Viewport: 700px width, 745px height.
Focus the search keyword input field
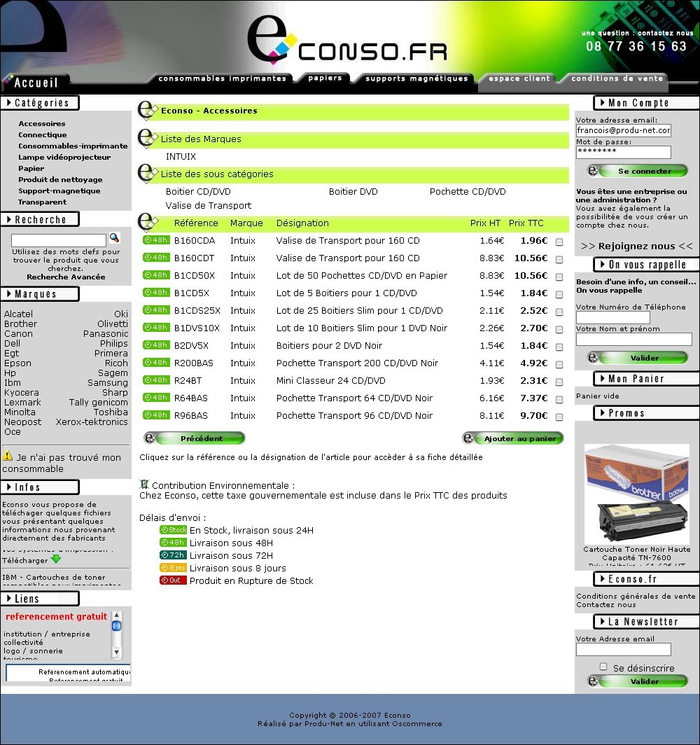click(x=59, y=240)
